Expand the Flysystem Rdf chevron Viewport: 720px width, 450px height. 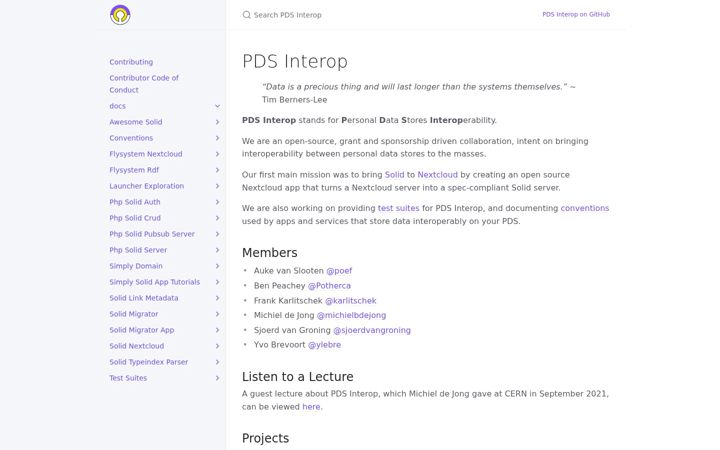(217, 170)
